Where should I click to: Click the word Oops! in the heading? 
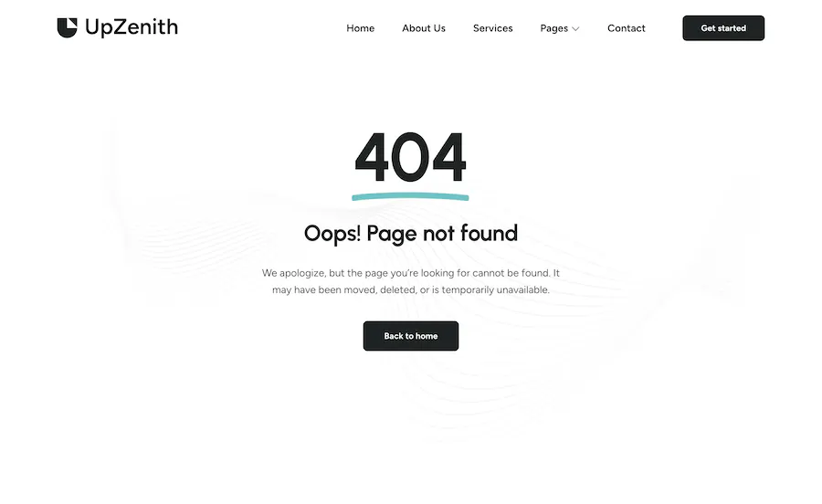click(332, 234)
